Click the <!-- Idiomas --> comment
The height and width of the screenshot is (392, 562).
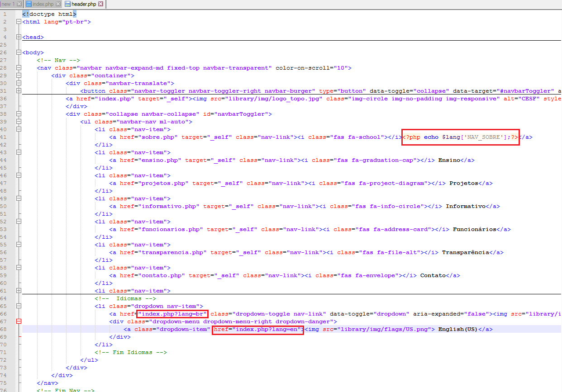(x=125, y=298)
